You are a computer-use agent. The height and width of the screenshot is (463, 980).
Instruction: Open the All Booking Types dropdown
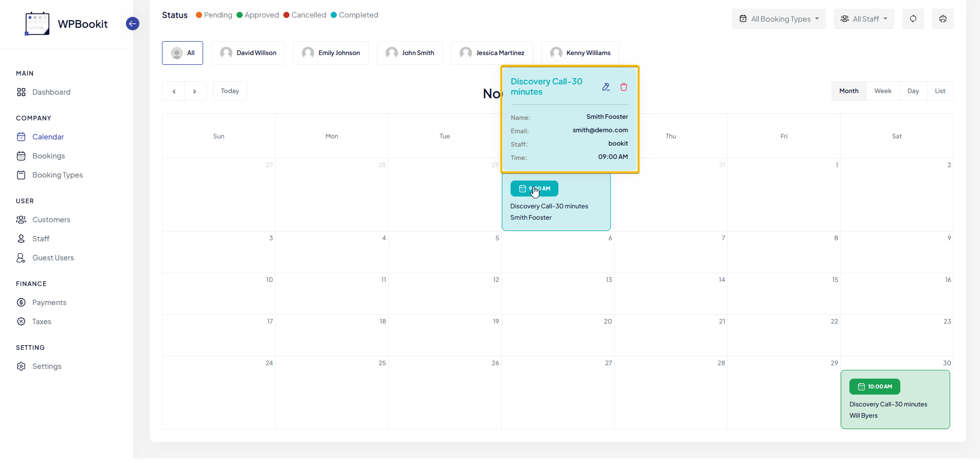tap(778, 19)
